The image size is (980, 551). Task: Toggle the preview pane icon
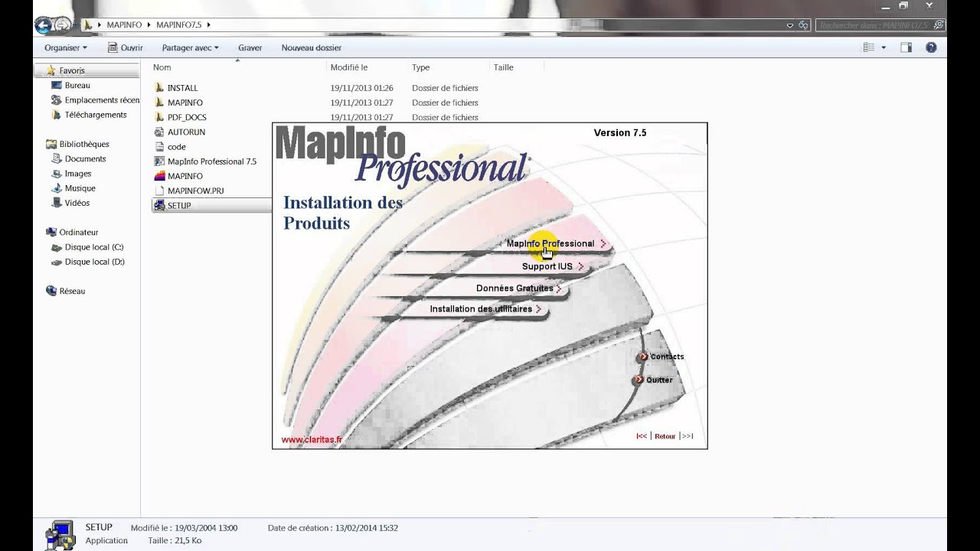(x=906, y=47)
